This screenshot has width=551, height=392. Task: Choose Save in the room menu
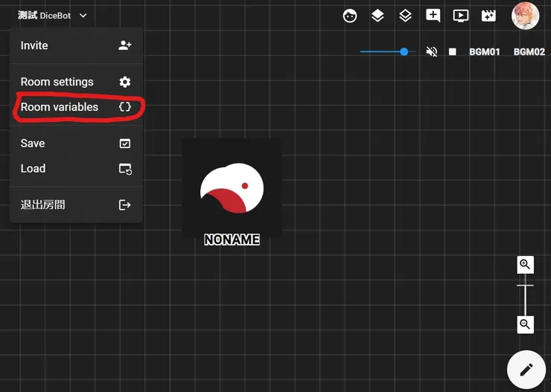76,143
